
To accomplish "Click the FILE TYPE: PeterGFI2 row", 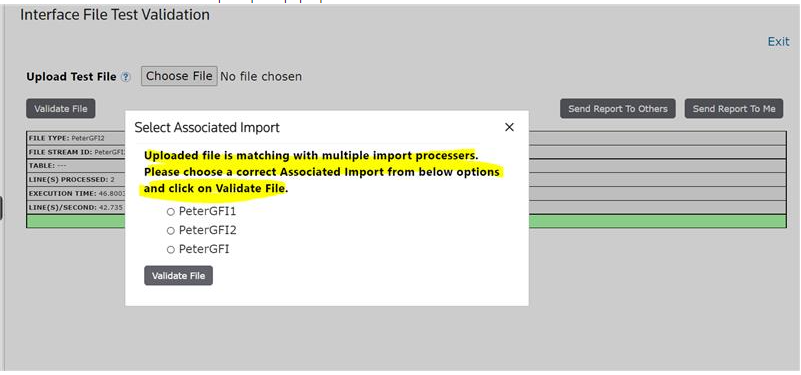I will click(x=406, y=138).
